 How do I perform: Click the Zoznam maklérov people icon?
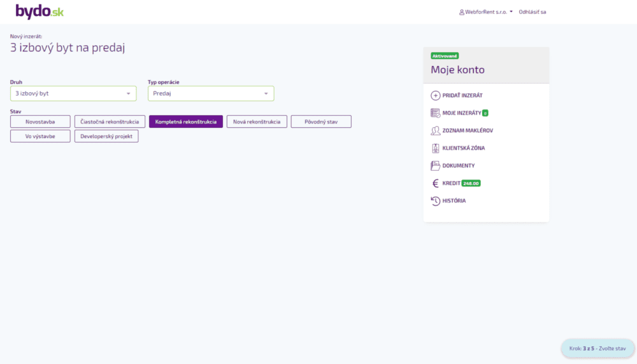point(436,130)
